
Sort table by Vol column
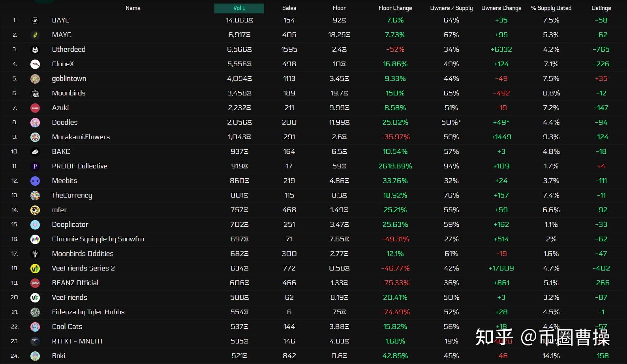(x=239, y=8)
